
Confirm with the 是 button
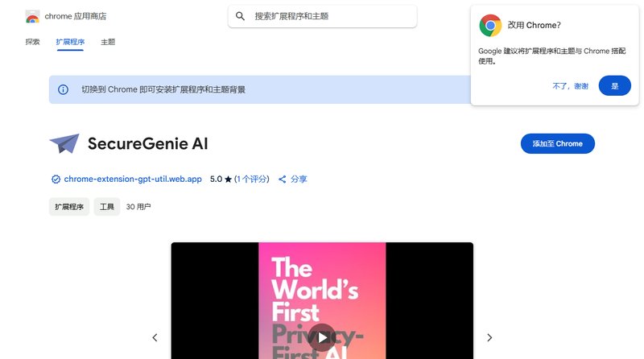(x=614, y=86)
